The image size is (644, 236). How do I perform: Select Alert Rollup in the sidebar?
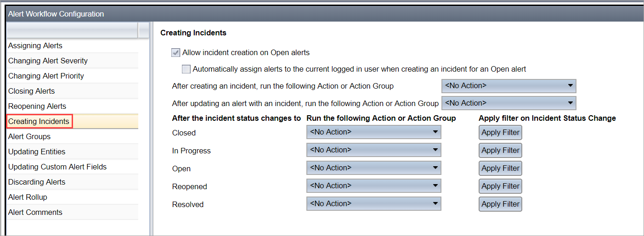tap(73, 197)
